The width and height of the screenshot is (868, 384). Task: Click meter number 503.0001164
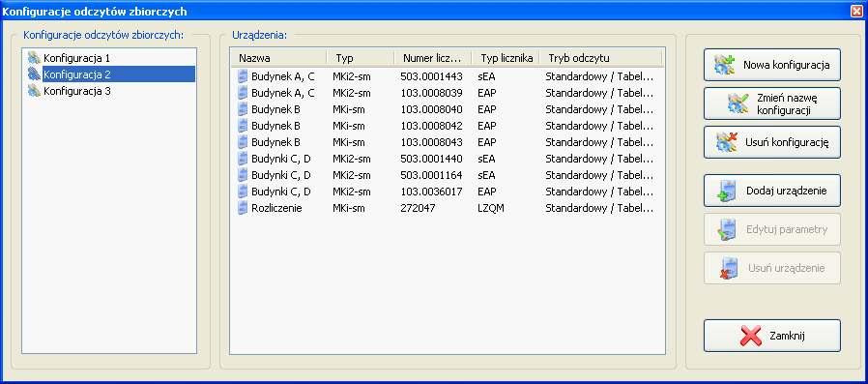point(431,175)
